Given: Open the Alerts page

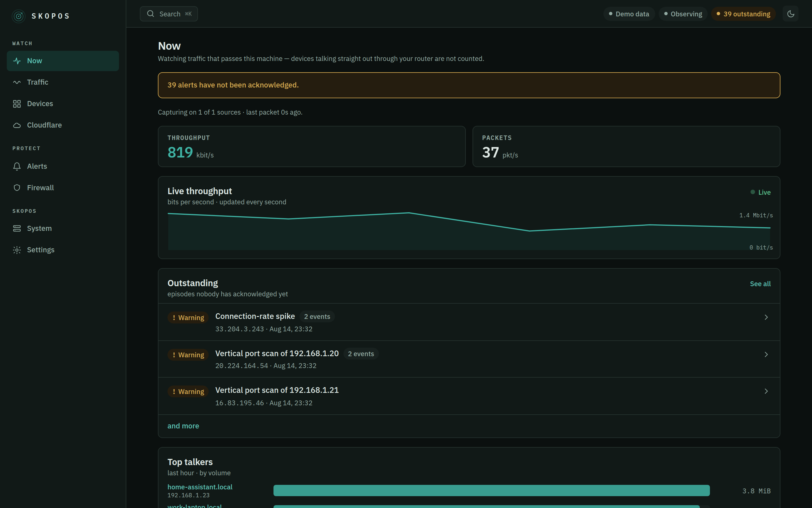Looking at the screenshot, I should [x=63, y=166].
